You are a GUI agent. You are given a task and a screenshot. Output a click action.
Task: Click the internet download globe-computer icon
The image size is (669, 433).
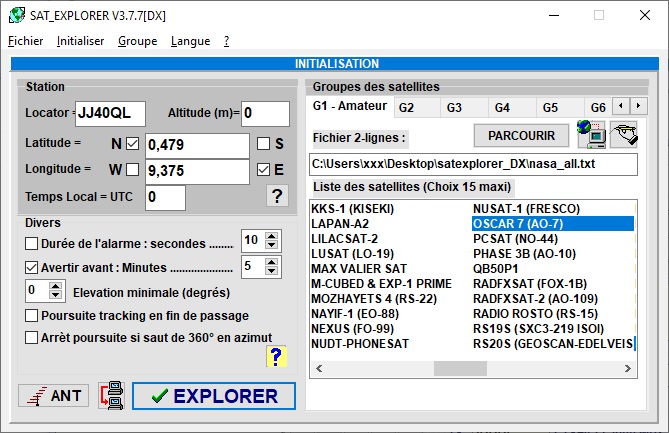[591, 134]
